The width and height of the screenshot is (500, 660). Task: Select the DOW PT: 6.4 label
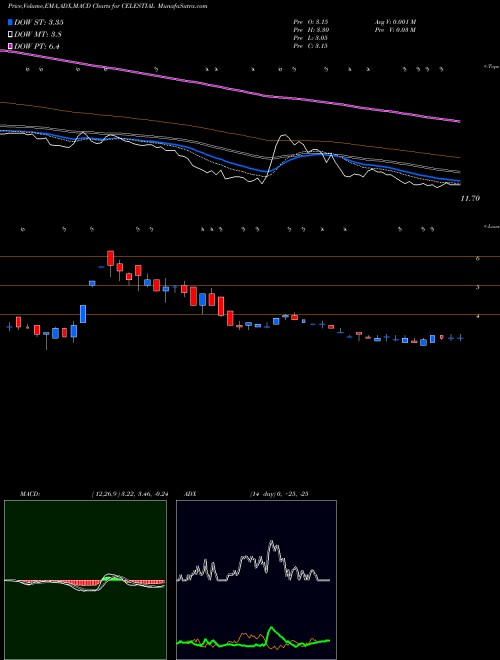[x=37, y=46]
